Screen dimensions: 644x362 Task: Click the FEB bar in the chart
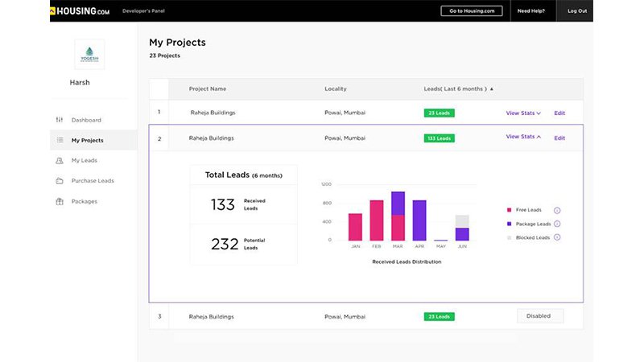pyautogui.click(x=377, y=220)
